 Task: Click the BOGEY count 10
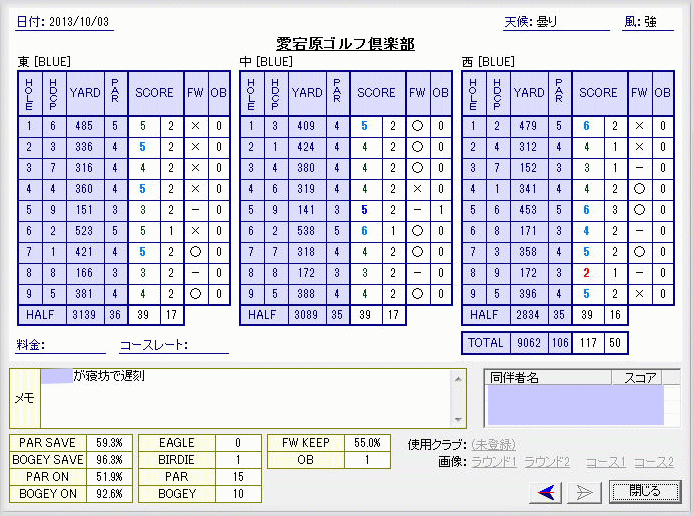click(x=239, y=493)
